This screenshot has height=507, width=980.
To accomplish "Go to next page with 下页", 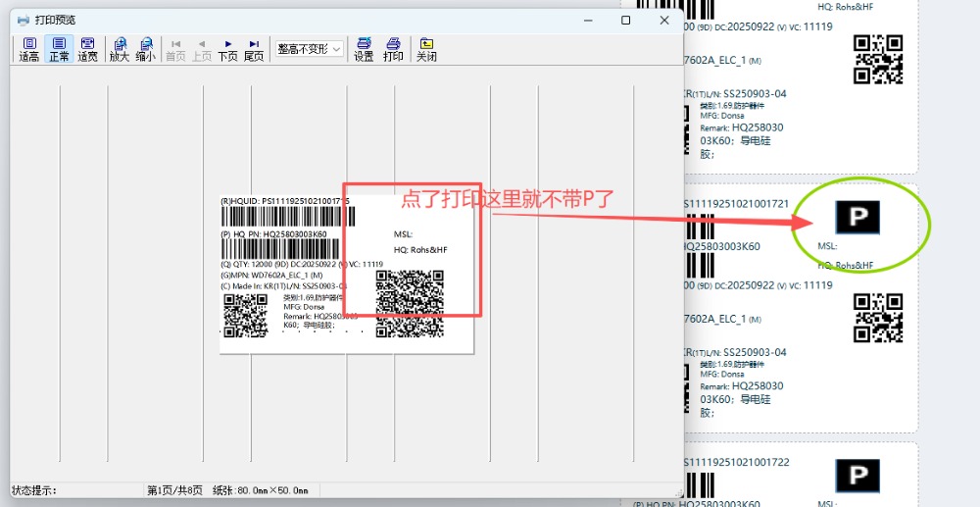I will (227, 49).
